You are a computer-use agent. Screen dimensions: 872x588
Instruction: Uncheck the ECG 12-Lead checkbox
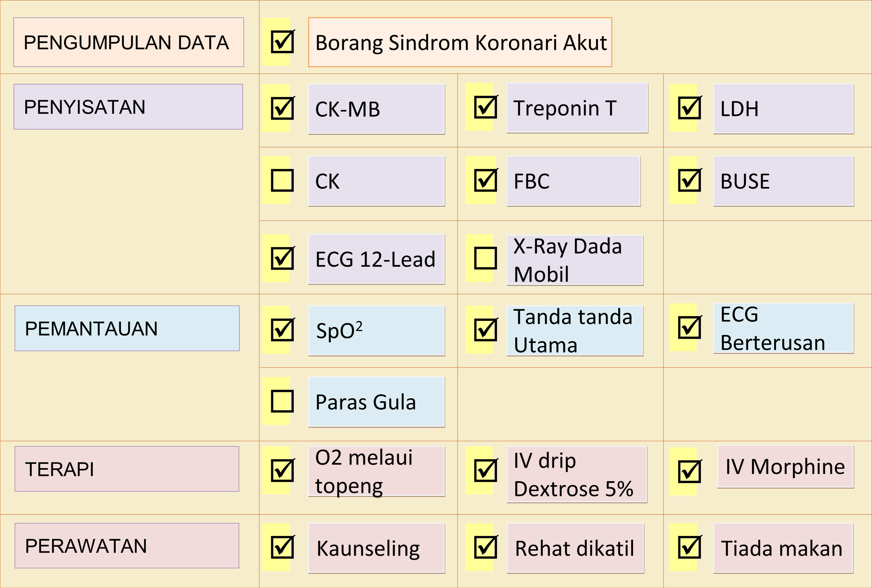282,258
